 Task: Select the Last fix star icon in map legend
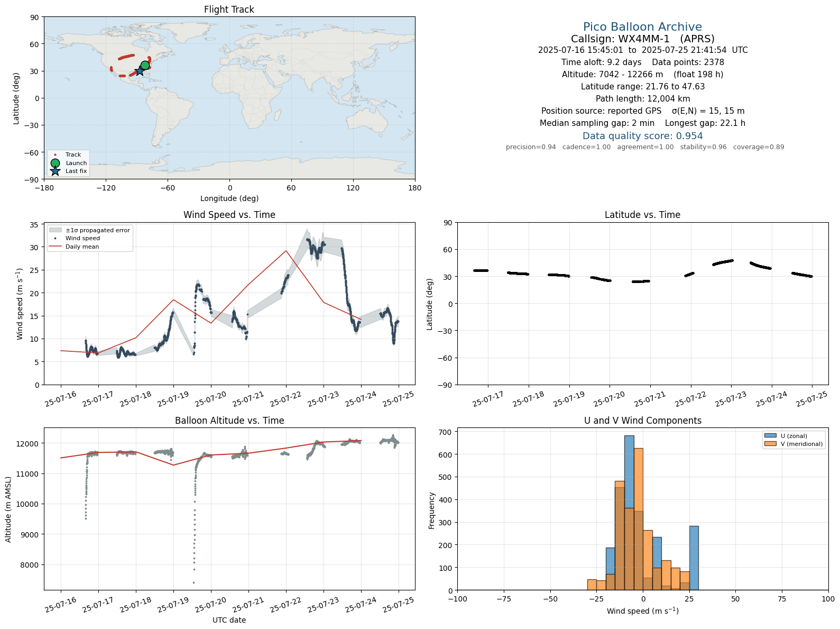(x=55, y=171)
